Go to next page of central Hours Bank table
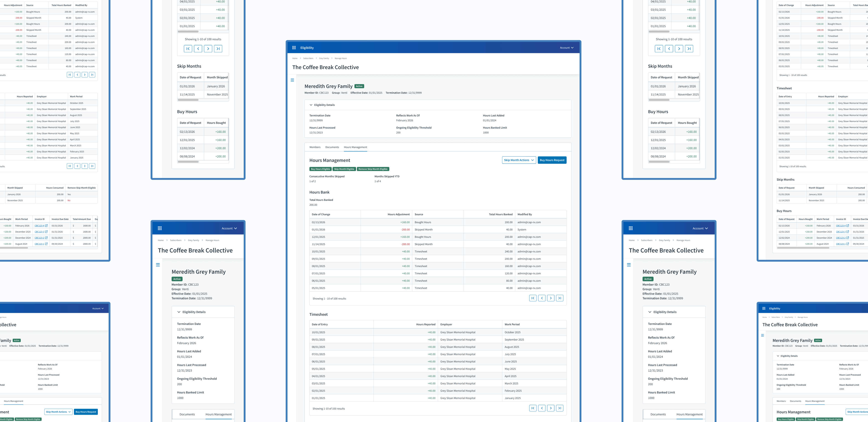This screenshot has height=422, width=868. pos(551,298)
